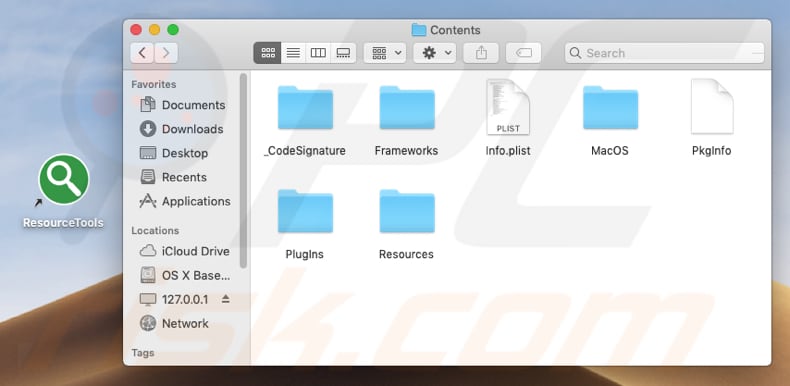Click the MacOS name label
790x386 pixels.
[610, 151]
